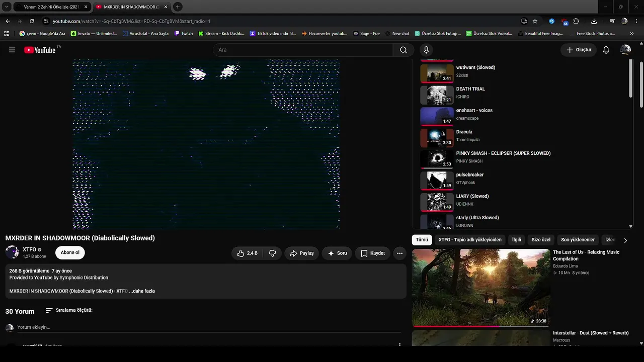Open the browser media control icon

coord(612,21)
